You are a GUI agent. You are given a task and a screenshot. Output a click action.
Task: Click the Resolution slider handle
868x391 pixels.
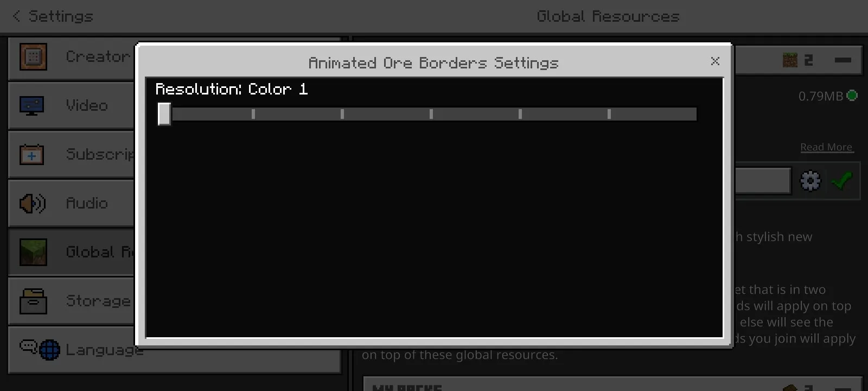(164, 114)
